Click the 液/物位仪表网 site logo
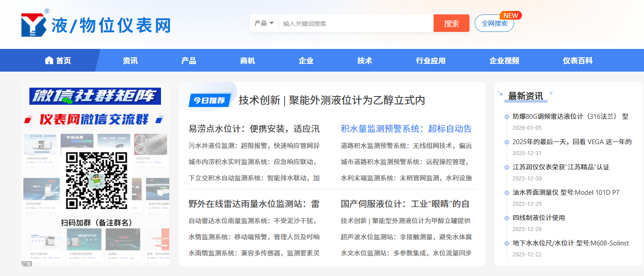The height and width of the screenshot is (276, 644). coord(96,24)
